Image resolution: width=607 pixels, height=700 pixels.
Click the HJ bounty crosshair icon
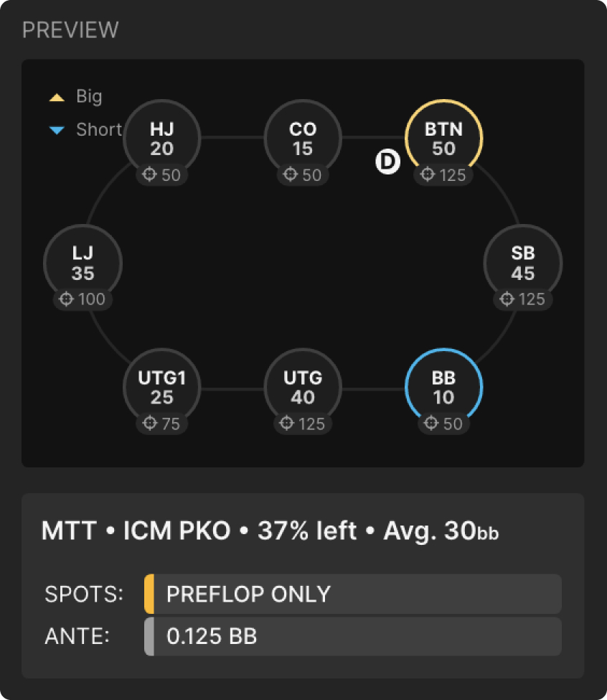coord(149,174)
